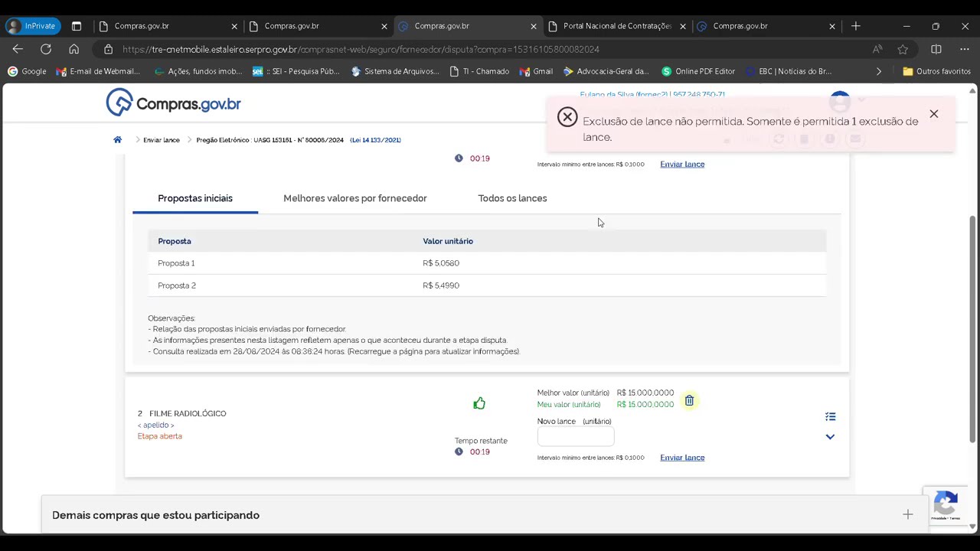
Task: Expand 'Demais compras que estou participando' plus
Action: tap(907, 515)
